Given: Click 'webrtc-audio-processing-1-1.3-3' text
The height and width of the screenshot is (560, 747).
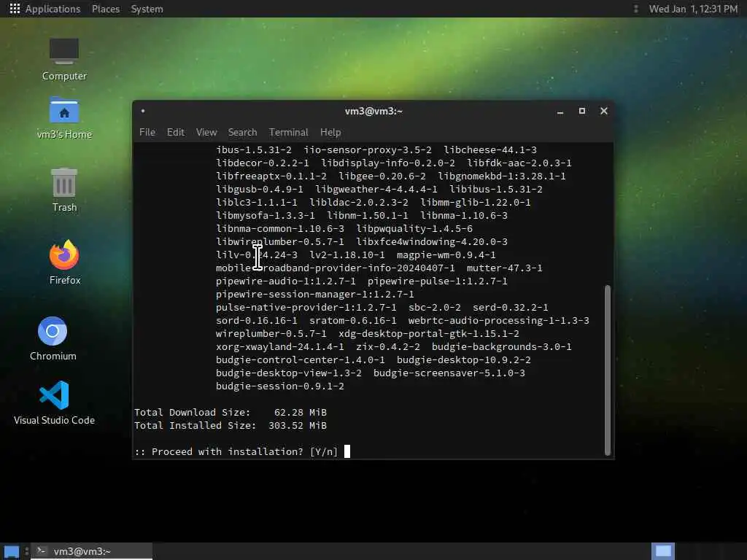Looking at the screenshot, I should point(499,321).
